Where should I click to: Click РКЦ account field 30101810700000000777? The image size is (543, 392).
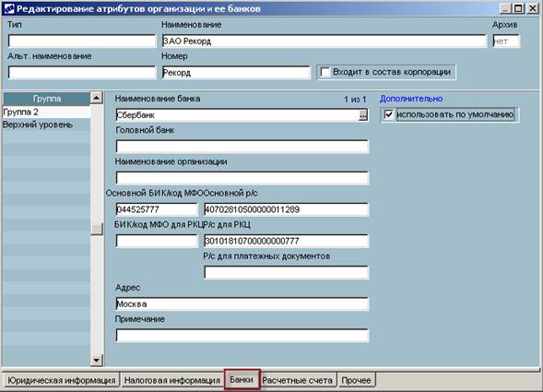click(286, 241)
